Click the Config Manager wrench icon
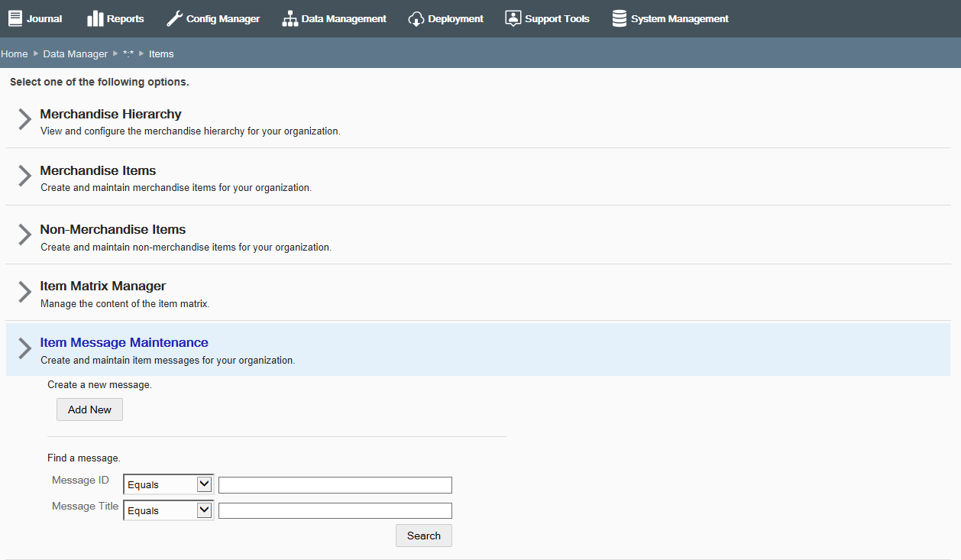This screenshot has width=961, height=560. pos(174,18)
